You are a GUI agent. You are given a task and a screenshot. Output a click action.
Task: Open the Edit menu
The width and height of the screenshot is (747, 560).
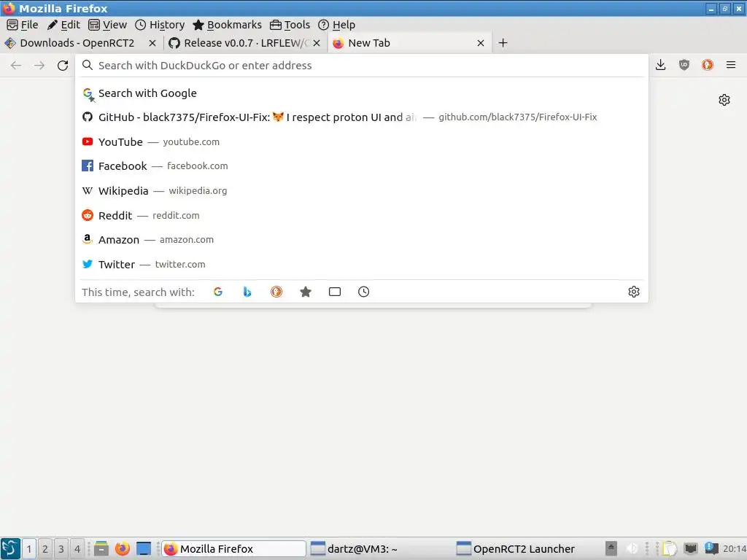click(63, 25)
